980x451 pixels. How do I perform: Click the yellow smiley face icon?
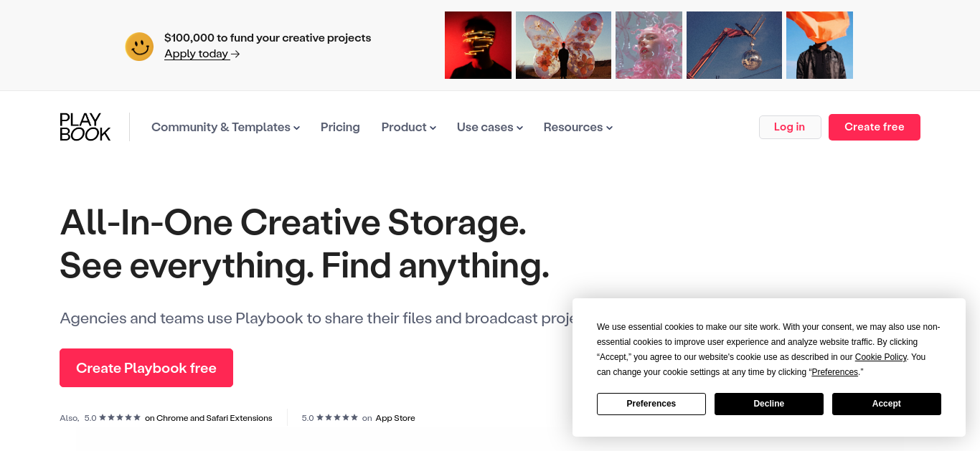pyautogui.click(x=139, y=47)
